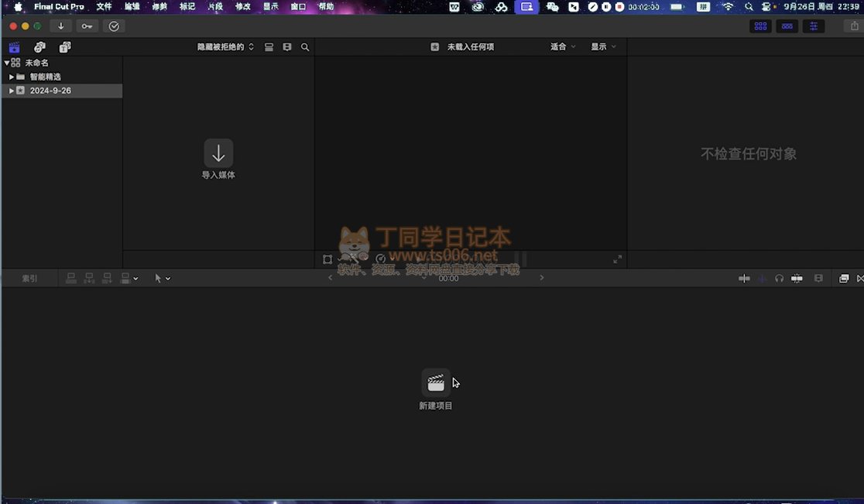The width and height of the screenshot is (864, 504).
Task: Show the photos and audio sidebar
Action: [39, 47]
